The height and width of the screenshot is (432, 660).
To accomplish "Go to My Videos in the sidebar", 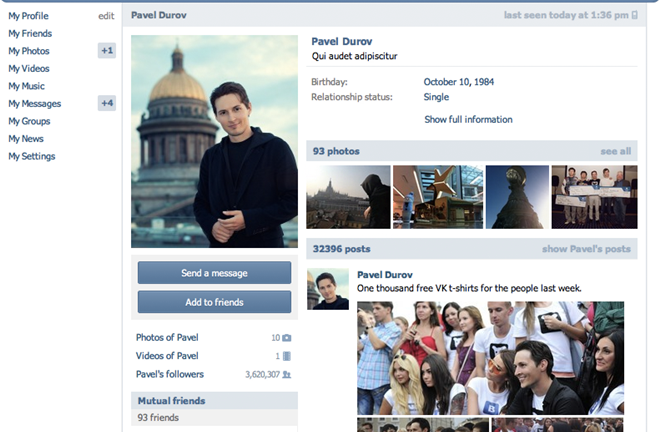I will tap(29, 68).
